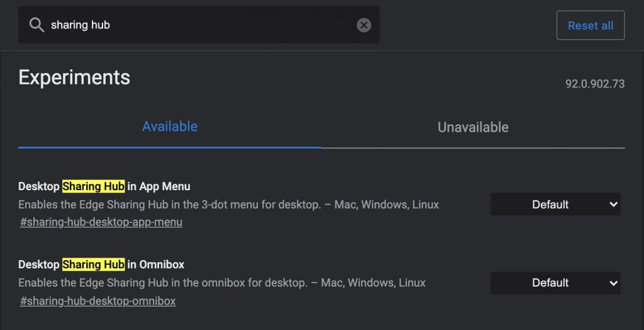644x330 pixels.
Task: Open the #sharing-hub-desktop-app-menu link
Action: coord(101,222)
